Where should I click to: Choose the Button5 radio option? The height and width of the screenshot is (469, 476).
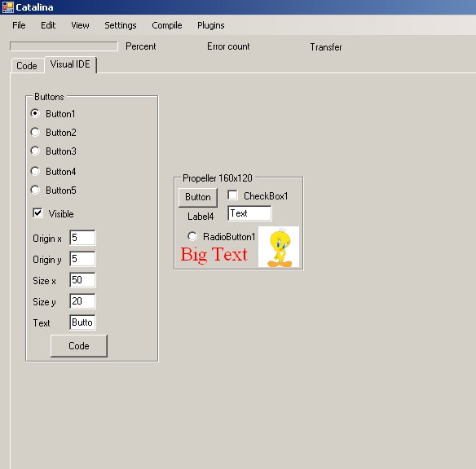click(x=35, y=190)
